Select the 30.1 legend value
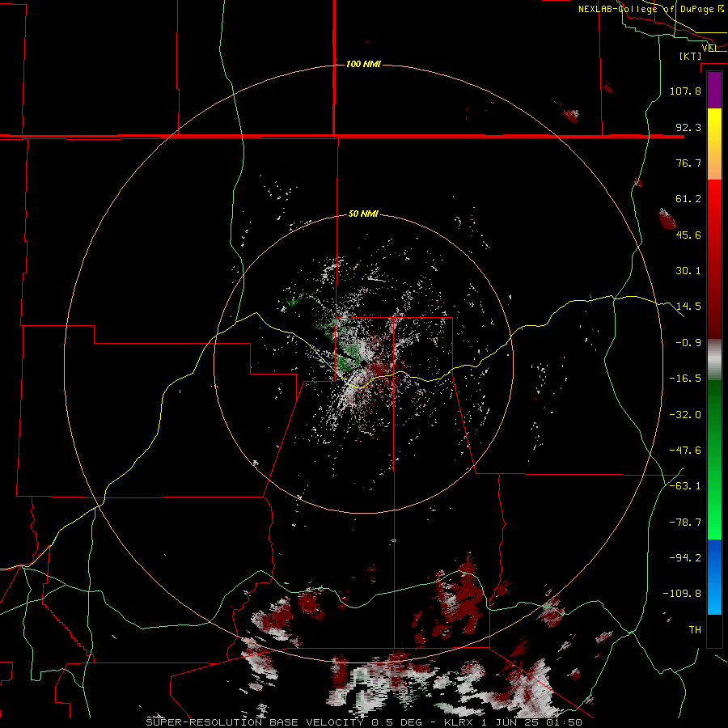The image size is (728, 728). point(688,271)
